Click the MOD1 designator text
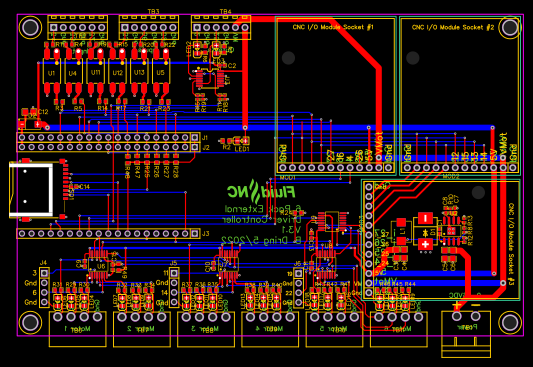Image resolution: width=533 pixels, height=367 pixels. (288, 178)
